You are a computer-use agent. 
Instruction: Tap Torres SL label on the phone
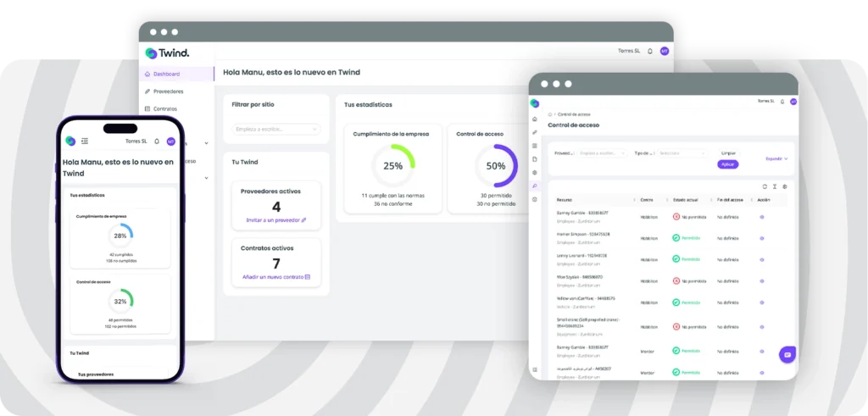[136, 141]
